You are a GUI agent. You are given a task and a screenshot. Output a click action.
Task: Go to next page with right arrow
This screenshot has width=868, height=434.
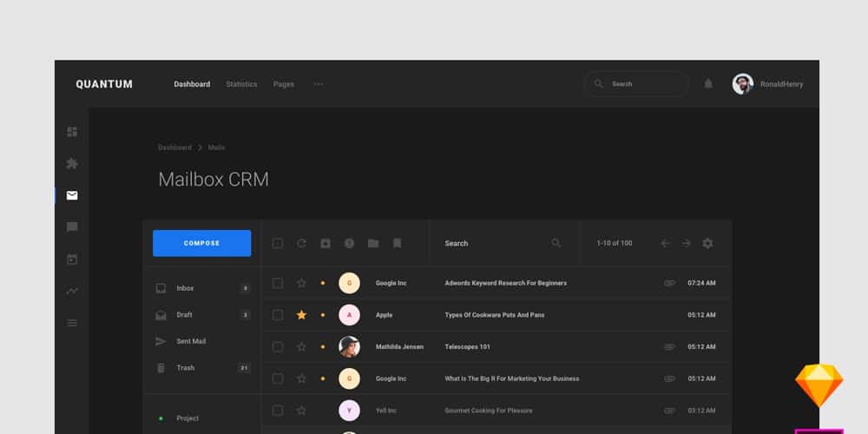point(687,243)
